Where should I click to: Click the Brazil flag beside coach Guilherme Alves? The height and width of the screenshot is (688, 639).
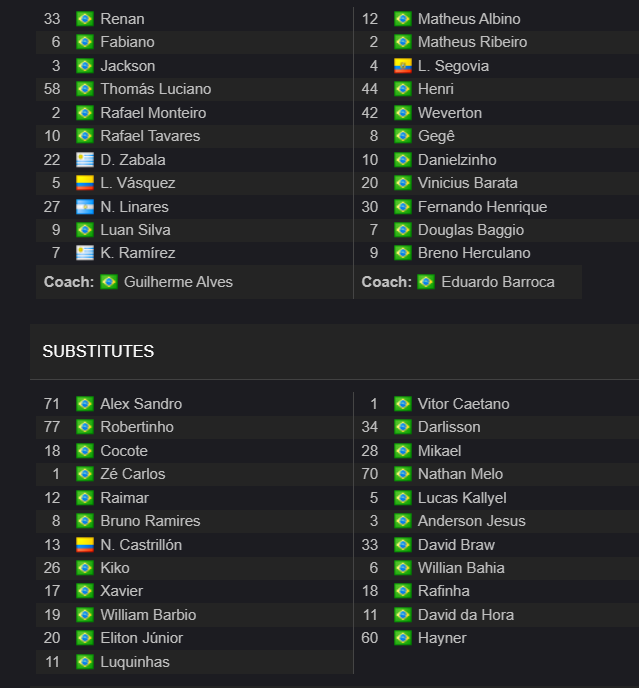108,282
